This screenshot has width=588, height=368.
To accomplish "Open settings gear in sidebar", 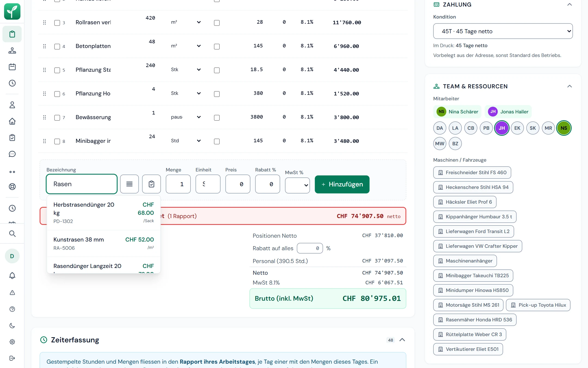I will [x=12, y=342].
